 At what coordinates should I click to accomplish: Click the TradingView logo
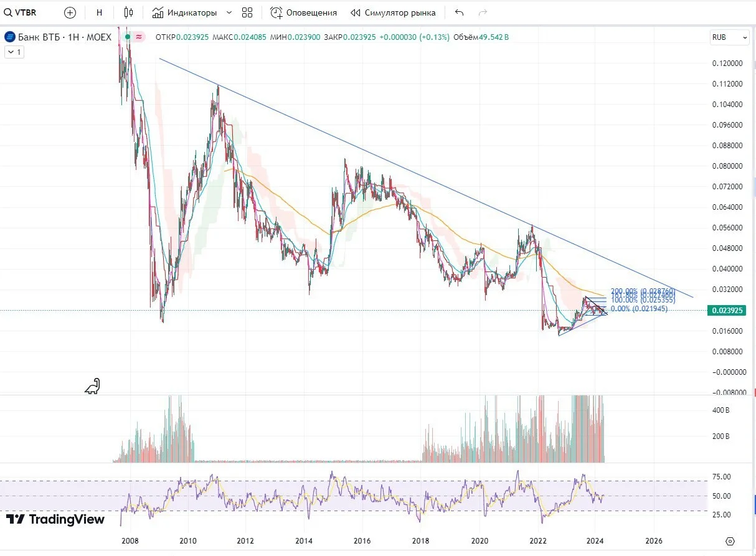55,519
